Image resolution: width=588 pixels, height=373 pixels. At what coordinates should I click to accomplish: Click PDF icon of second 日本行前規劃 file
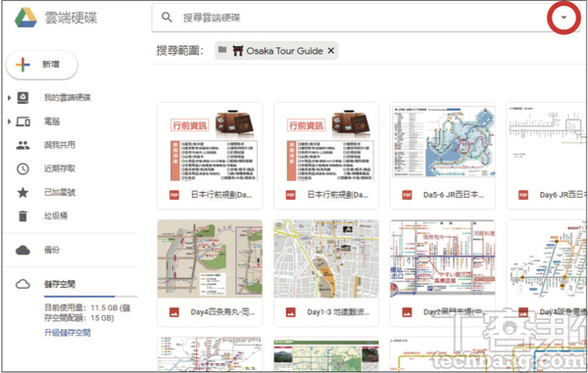[291, 195]
